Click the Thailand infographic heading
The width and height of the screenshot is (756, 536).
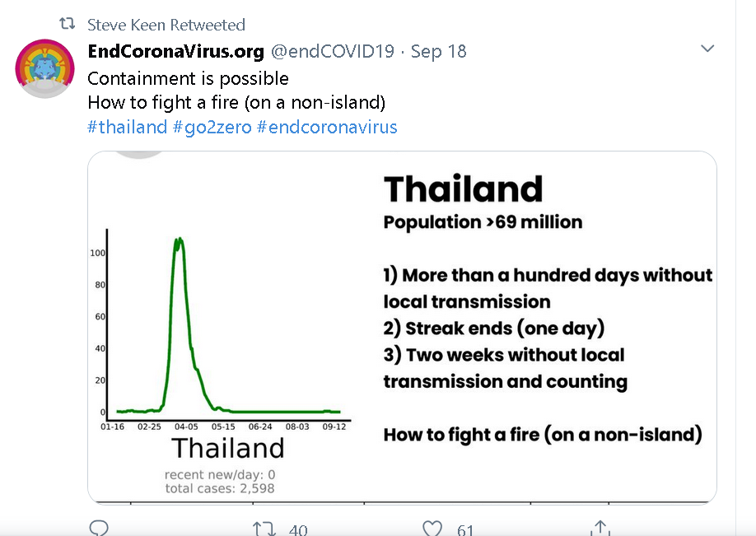[x=464, y=189]
